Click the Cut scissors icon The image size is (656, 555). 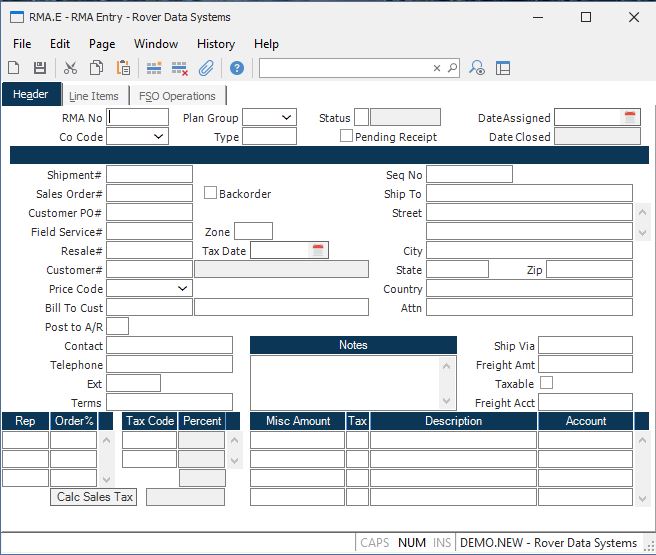coord(70,68)
